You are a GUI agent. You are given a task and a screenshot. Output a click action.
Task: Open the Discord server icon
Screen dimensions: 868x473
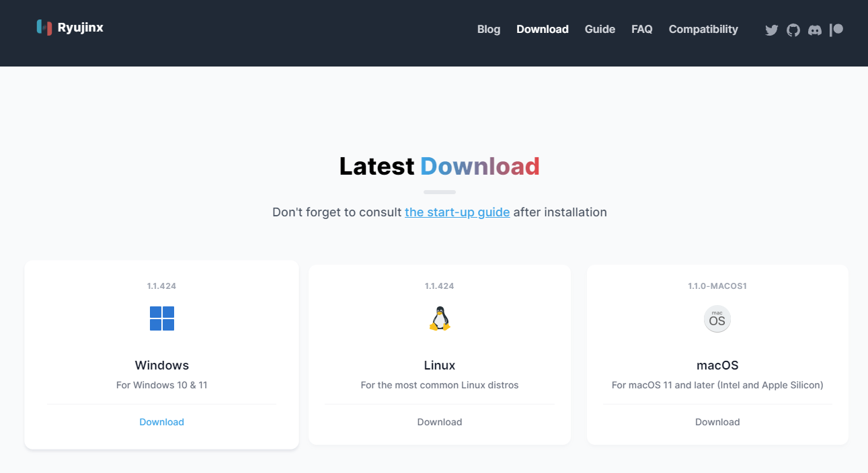click(x=815, y=30)
